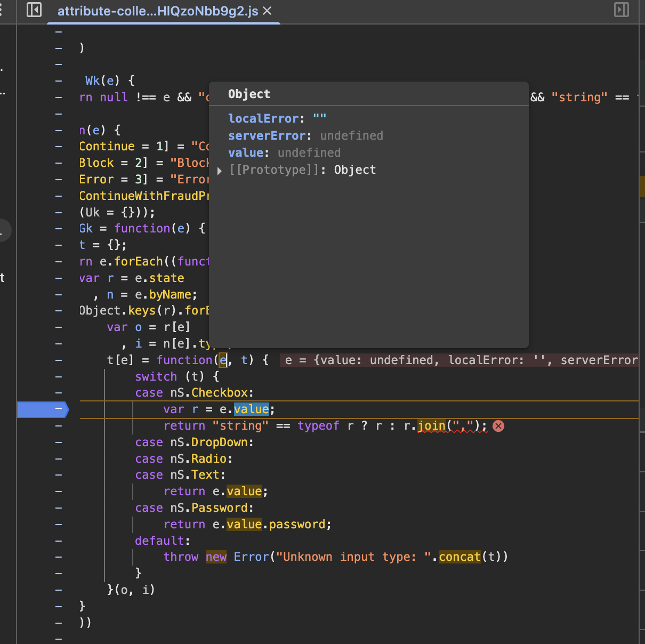Toggle breakpoint in gutter beside default: line
The width and height of the screenshot is (645, 644).
[59, 541]
